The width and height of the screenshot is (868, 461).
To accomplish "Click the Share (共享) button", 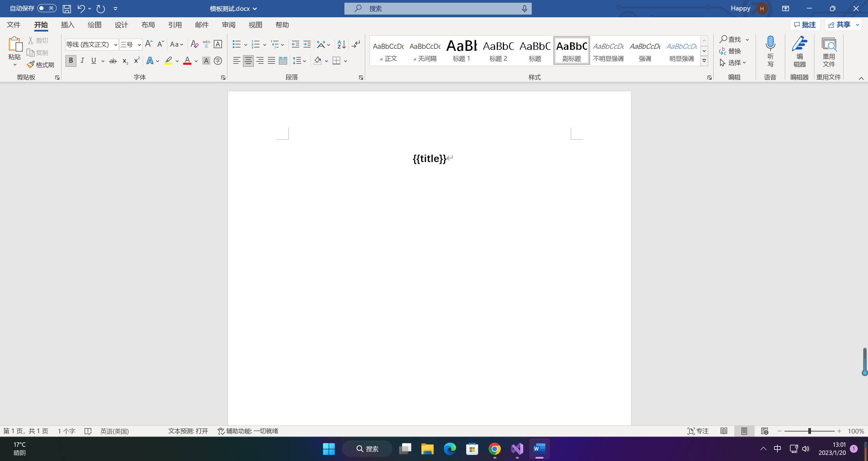I will (839, 25).
